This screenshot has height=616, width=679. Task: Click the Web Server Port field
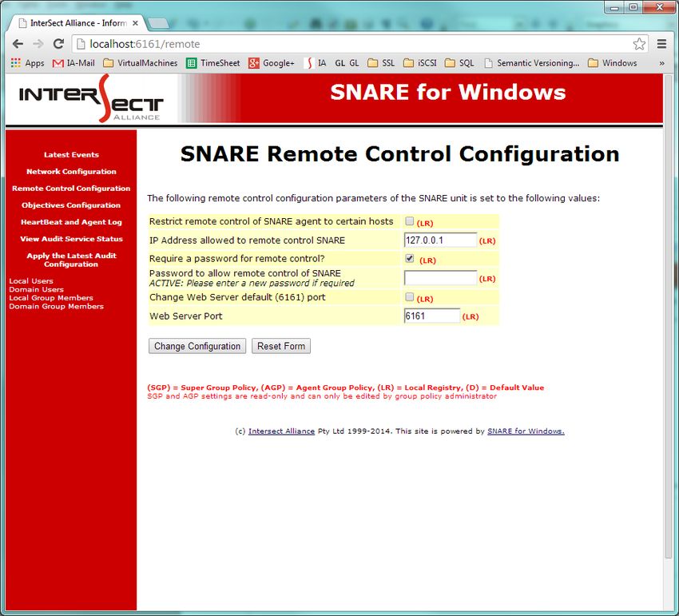click(431, 316)
